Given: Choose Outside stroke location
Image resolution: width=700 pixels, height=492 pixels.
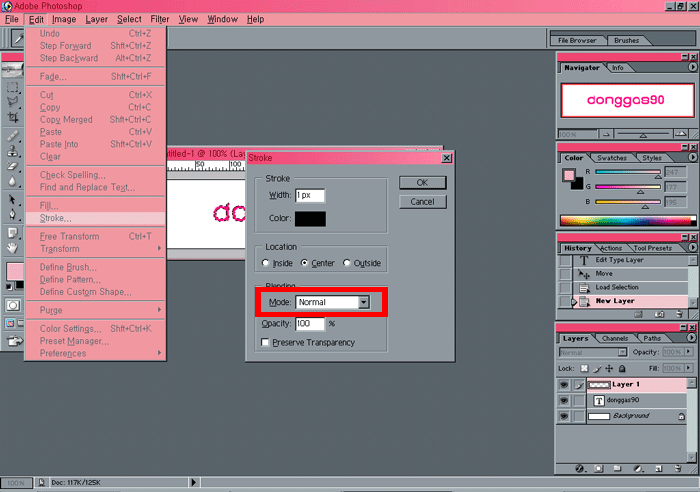Looking at the screenshot, I should [x=346, y=263].
